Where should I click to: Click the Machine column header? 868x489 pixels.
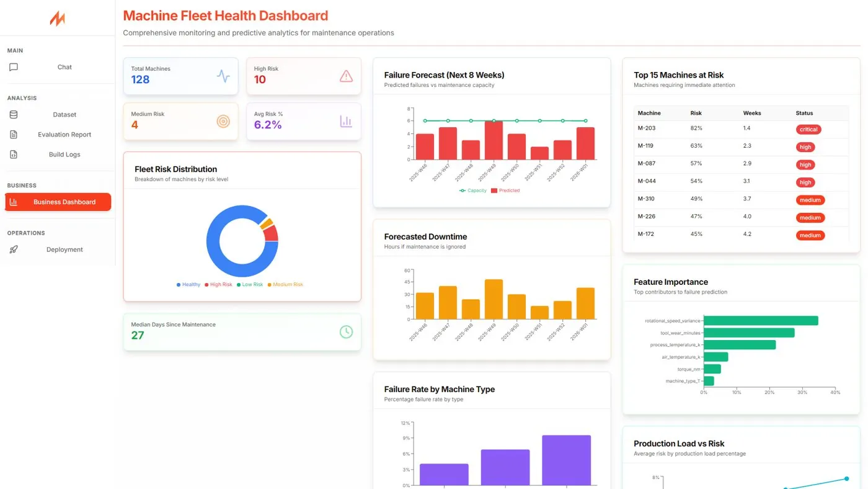(649, 113)
